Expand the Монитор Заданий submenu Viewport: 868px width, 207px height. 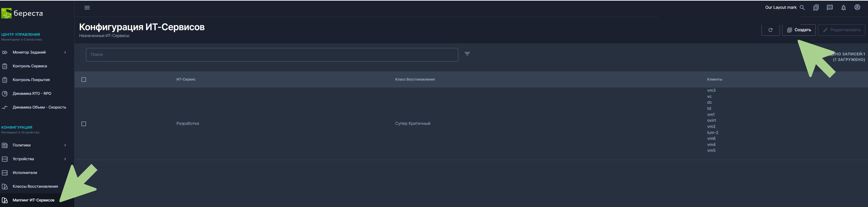[x=65, y=52]
